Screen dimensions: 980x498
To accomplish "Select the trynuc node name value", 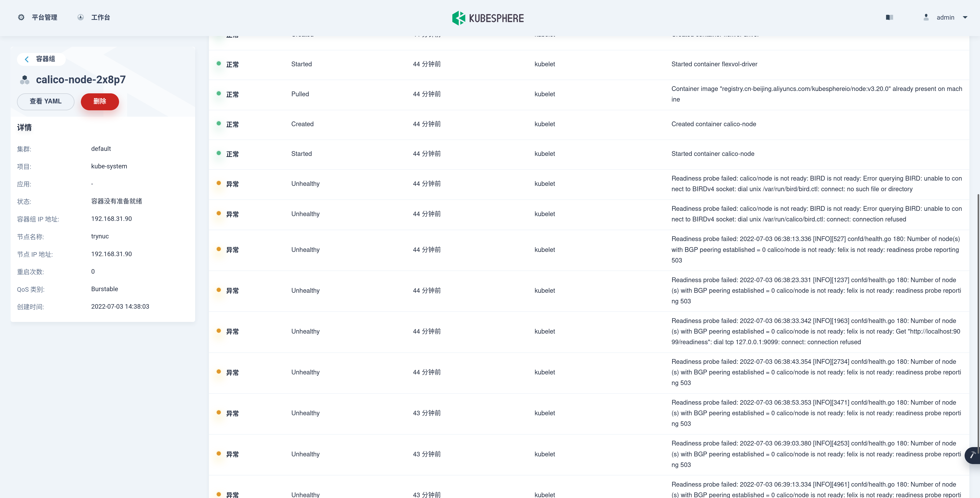I will click(x=100, y=236).
